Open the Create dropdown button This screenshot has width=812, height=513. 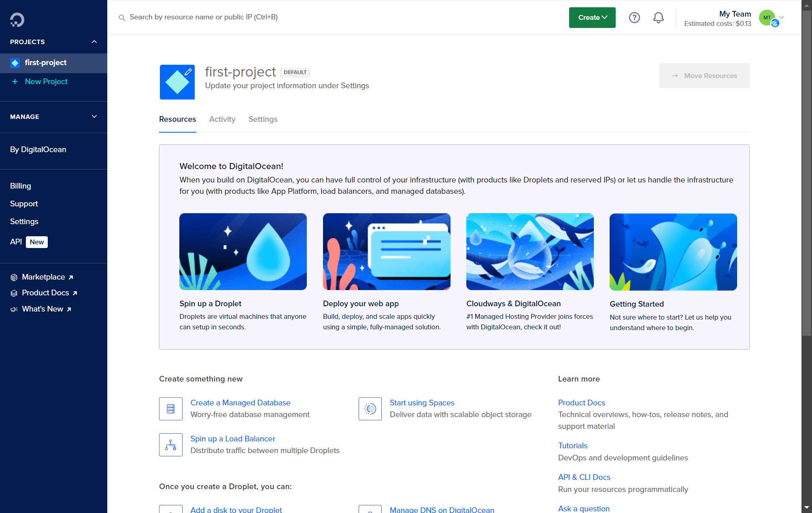click(x=592, y=17)
